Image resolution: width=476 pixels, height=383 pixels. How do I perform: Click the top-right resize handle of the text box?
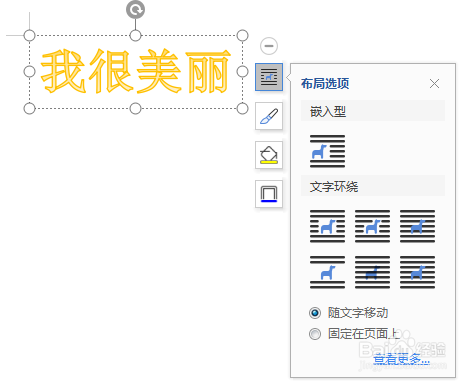[242, 35]
